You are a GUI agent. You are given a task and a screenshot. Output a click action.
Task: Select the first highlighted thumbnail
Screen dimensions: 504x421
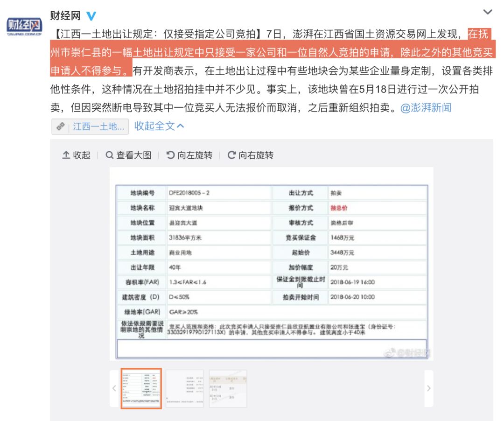tap(141, 388)
